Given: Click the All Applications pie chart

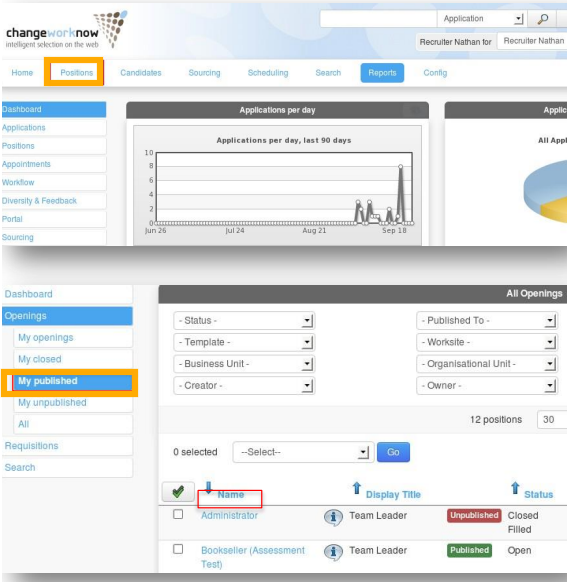Looking at the screenshot, I should 545,192.
